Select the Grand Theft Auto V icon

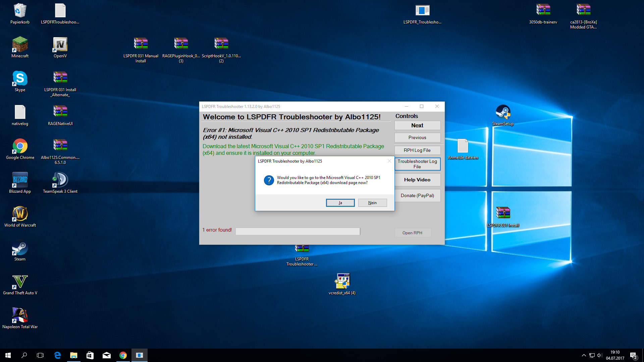click(20, 282)
